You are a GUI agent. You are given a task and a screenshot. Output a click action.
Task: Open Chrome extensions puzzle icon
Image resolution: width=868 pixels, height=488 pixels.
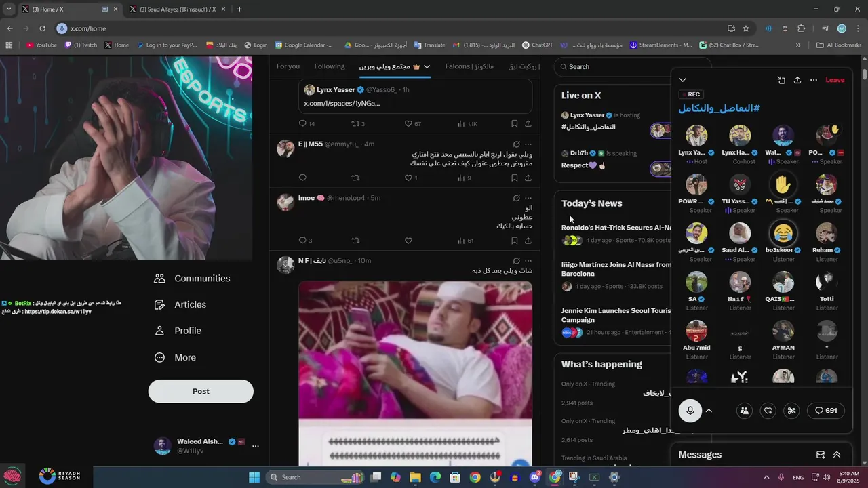pos(802,28)
